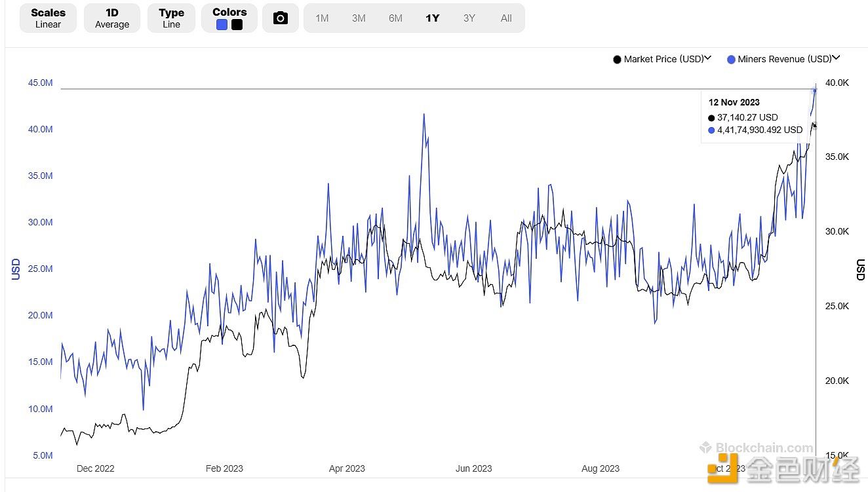Open the Colors picker button
Viewport: 868px width, 492px height.
click(x=229, y=18)
